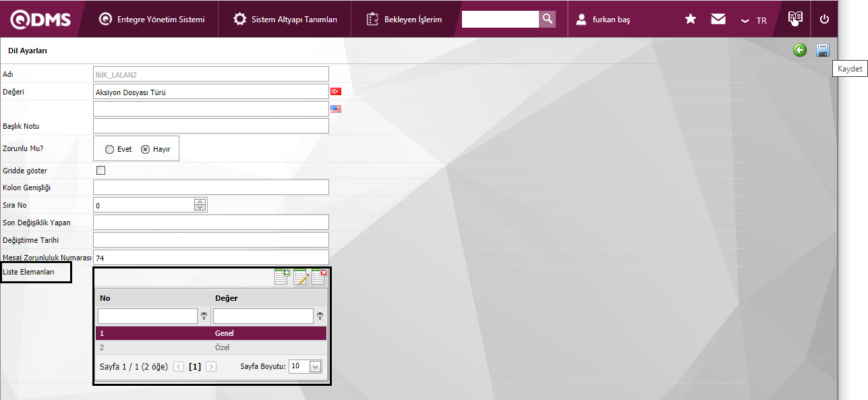Open No column filter icon

tap(204, 316)
